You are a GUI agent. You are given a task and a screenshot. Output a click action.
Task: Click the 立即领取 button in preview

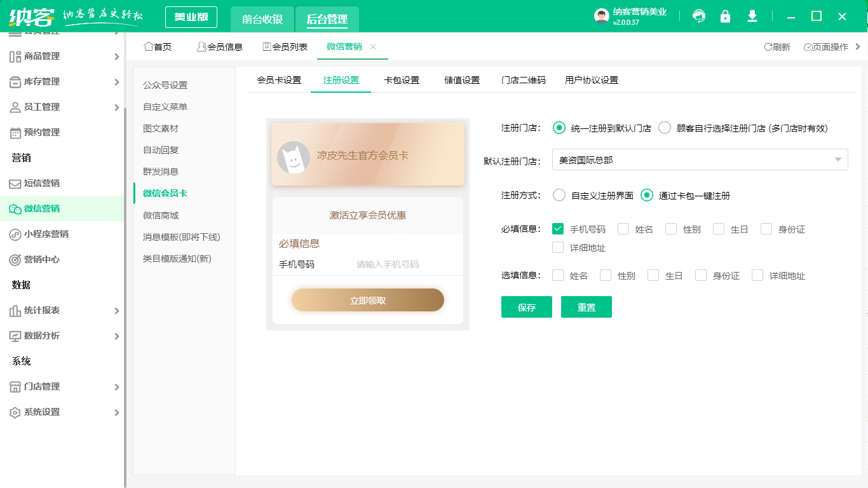pos(368,301)
